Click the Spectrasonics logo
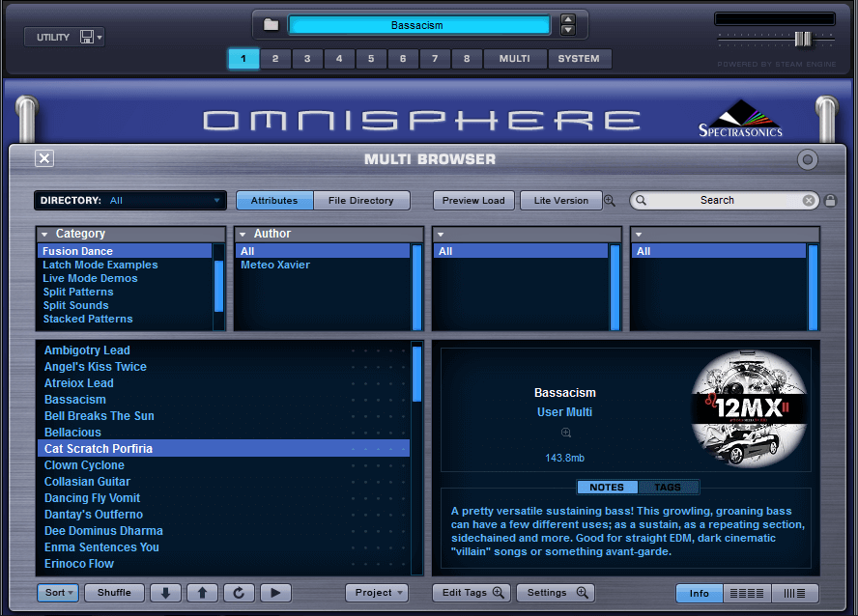858x616 pixels. (x=740, y=118)
